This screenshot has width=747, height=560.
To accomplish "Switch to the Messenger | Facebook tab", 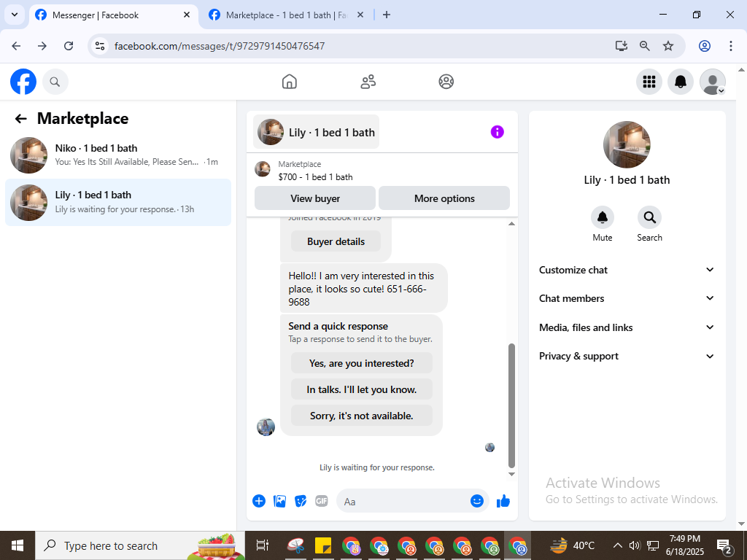I will [114, 15].
